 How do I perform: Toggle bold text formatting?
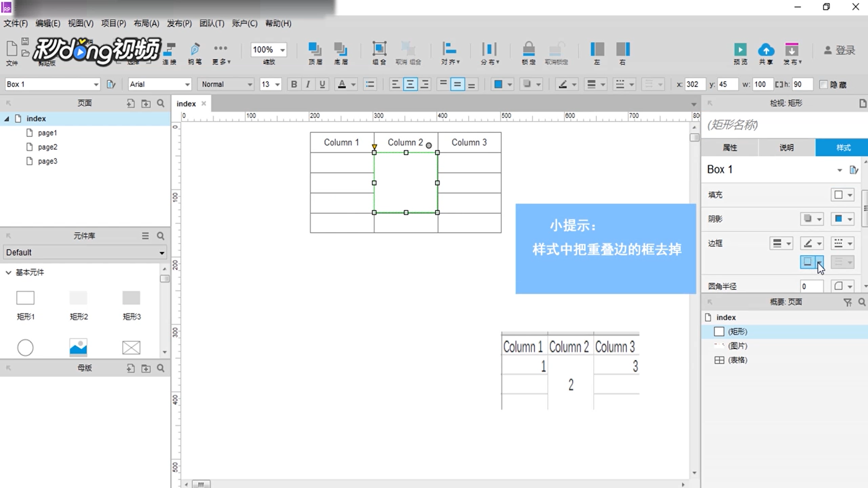(x=294, y=84)
